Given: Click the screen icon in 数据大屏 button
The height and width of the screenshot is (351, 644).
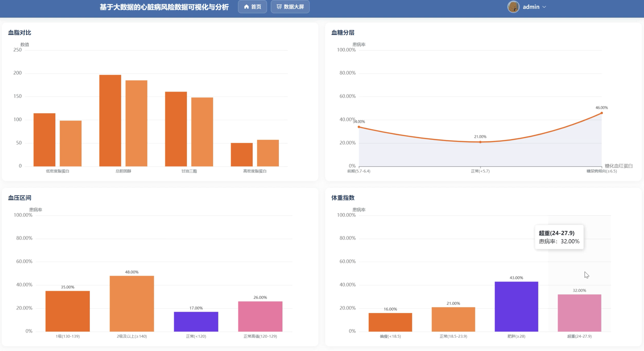Looking at the screenshot, I should [x=279, y=7].
